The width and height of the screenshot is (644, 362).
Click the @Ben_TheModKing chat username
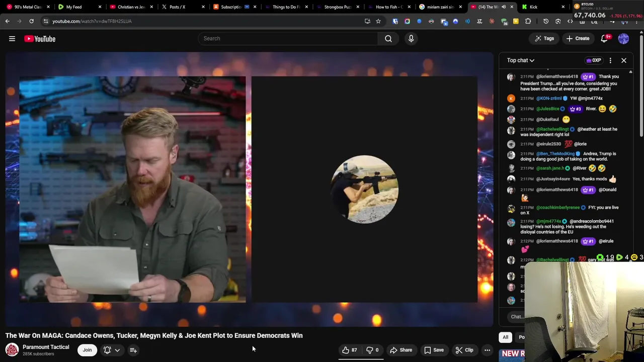click(x=555, y=154)
